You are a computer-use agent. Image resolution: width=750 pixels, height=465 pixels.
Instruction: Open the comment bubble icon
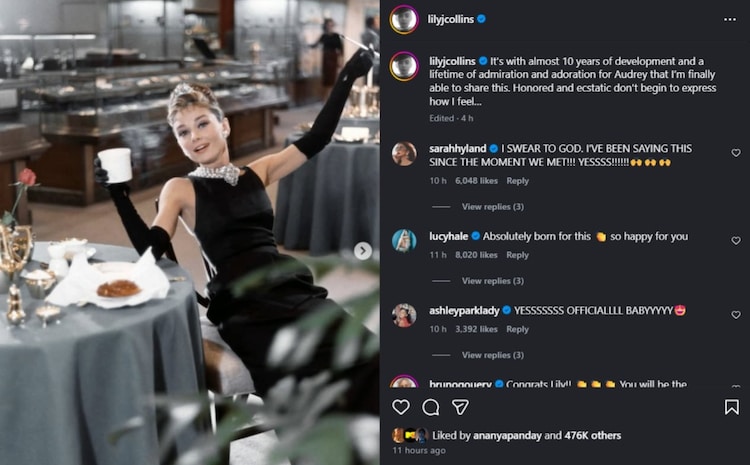431,407
